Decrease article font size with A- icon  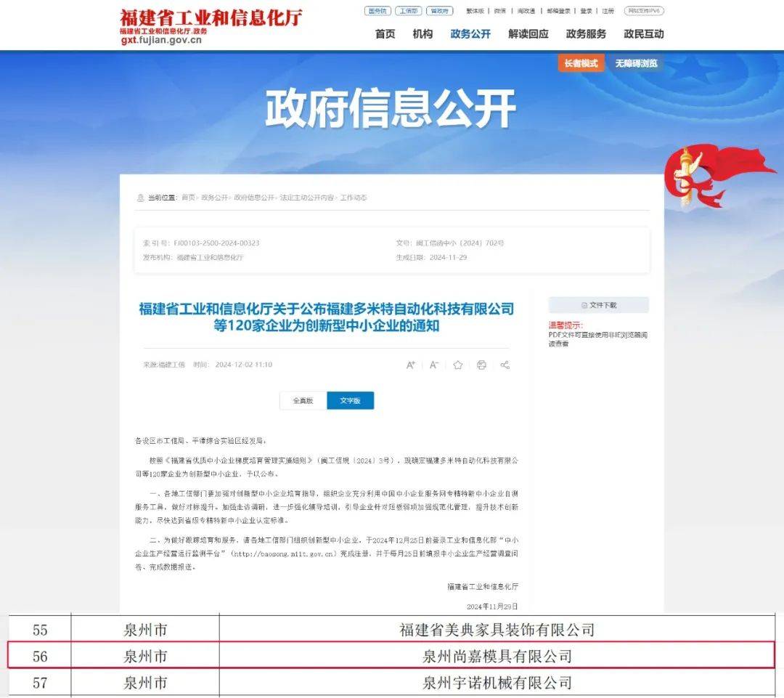[x=434, y=365]
